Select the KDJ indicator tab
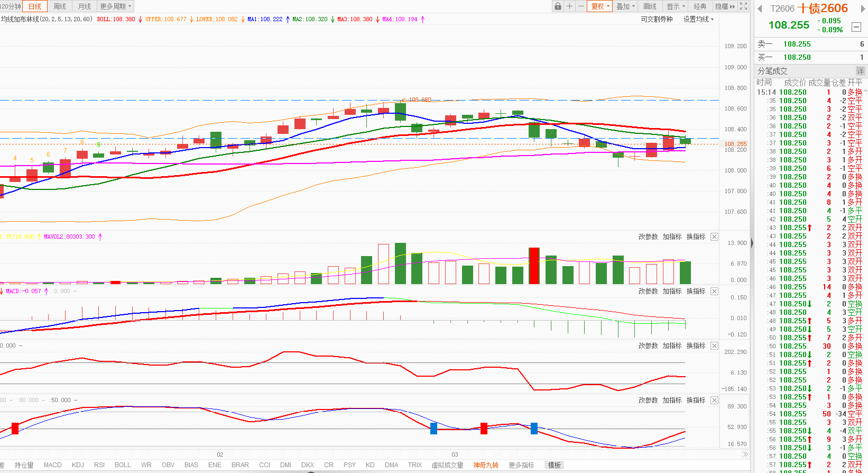 click(x=78, y=465)
